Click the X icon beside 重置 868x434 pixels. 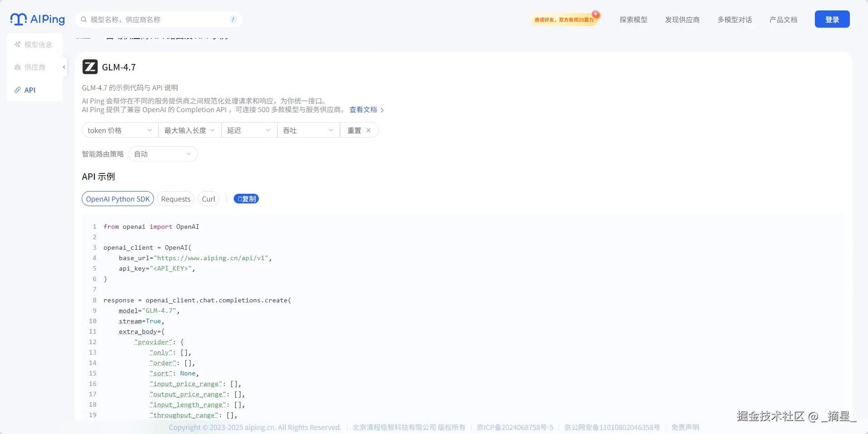click(x=369, y=130)
